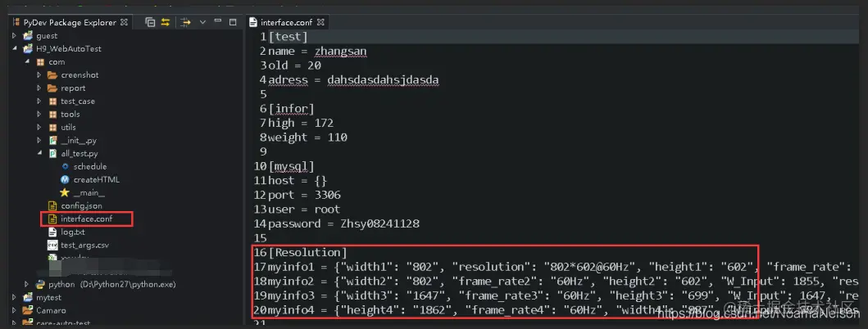
Task: Click the tools package icon
Action: 52,114
